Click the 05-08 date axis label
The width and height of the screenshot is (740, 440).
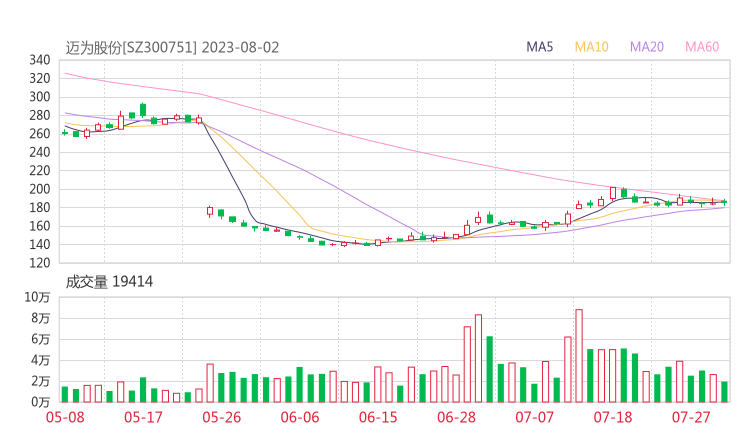[x=65, y=417]
